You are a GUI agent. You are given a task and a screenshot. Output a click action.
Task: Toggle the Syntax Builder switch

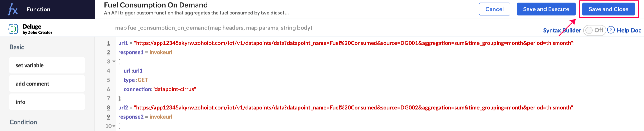[594, 30]
